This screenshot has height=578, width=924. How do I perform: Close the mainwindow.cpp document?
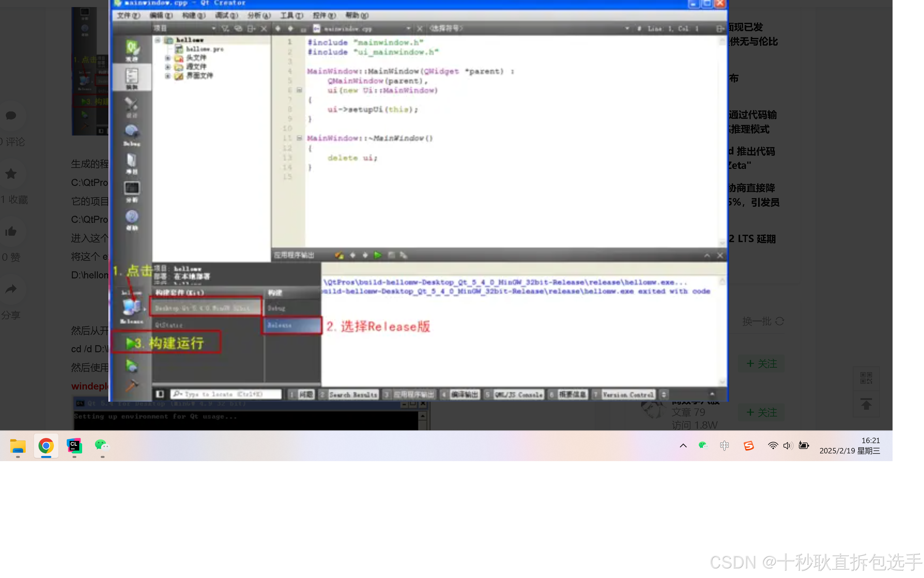[x=420, y=28]
